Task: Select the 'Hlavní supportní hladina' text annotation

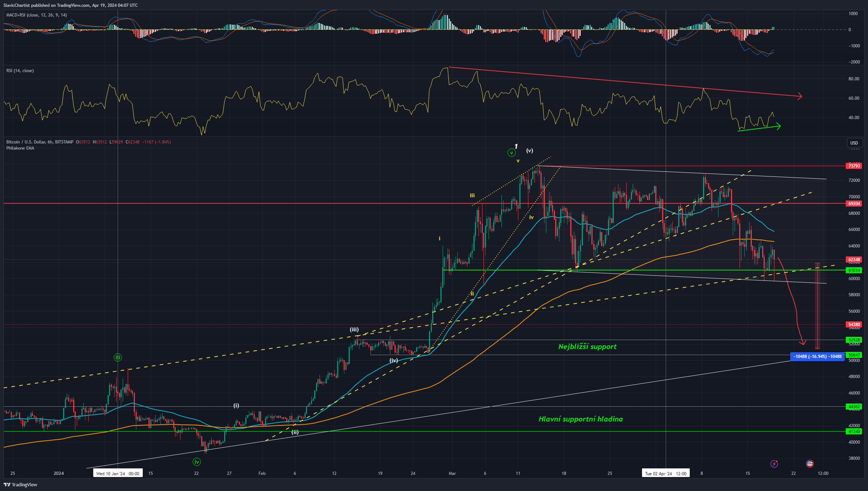Action: (x=581, y=419)
